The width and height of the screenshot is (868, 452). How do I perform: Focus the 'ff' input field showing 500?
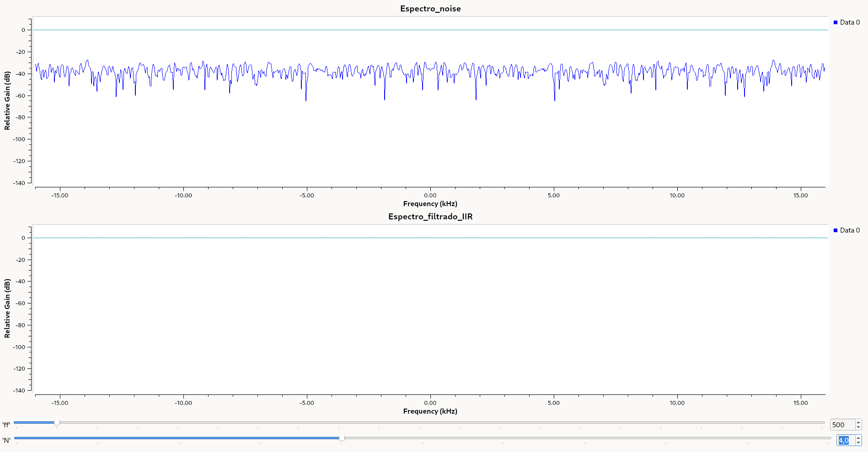pyautogui.click(x=843, y=425)
